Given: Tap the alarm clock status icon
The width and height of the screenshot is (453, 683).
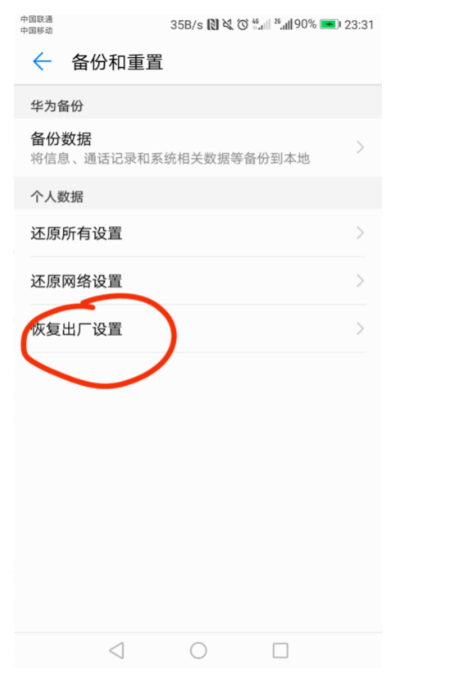Looking at the screenshot, I should coord(243,24).
